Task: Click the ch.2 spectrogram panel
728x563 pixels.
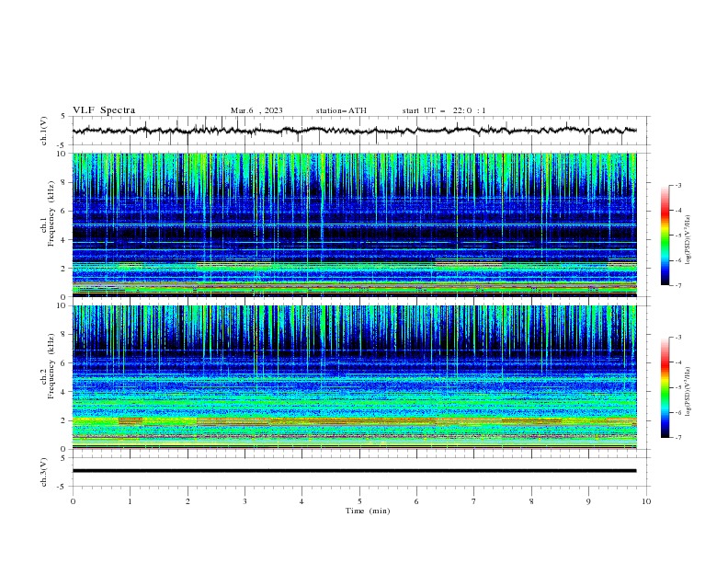Action: click(x=354, y=377)
